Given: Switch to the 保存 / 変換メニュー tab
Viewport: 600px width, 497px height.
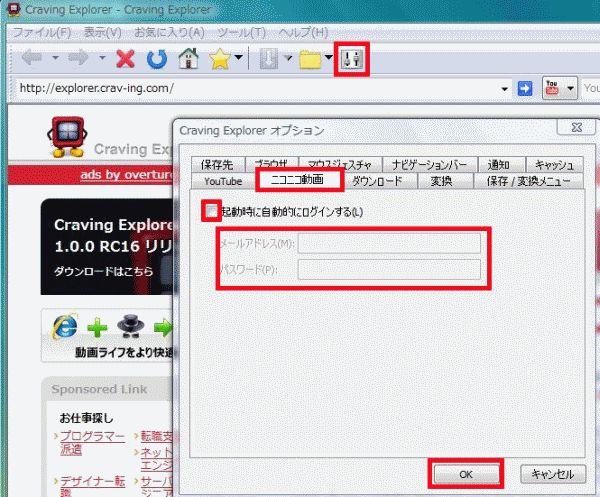Looking at the screenshot, I should (x=528, y=181).
